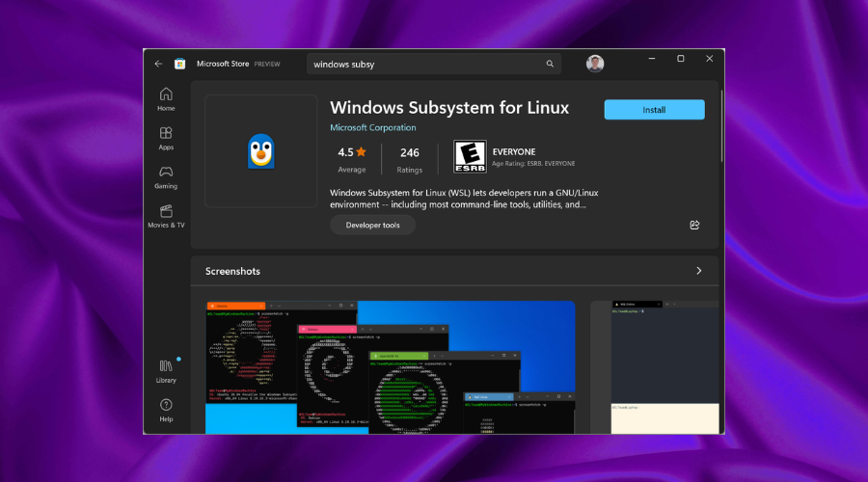This screenshot has height=482, width=868.
Task: Open Microsoft Corporation publisher link
Action: [x=372, y=127]
